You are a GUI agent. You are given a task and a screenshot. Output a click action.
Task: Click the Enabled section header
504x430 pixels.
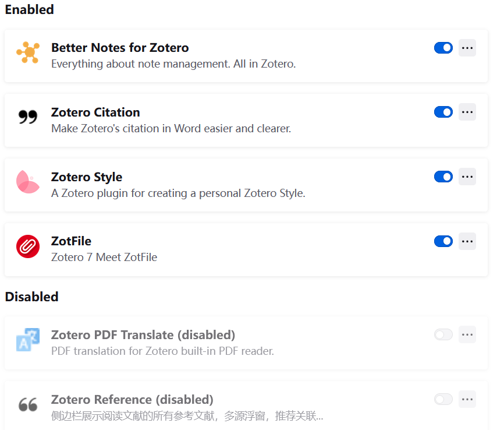[29, 10]
